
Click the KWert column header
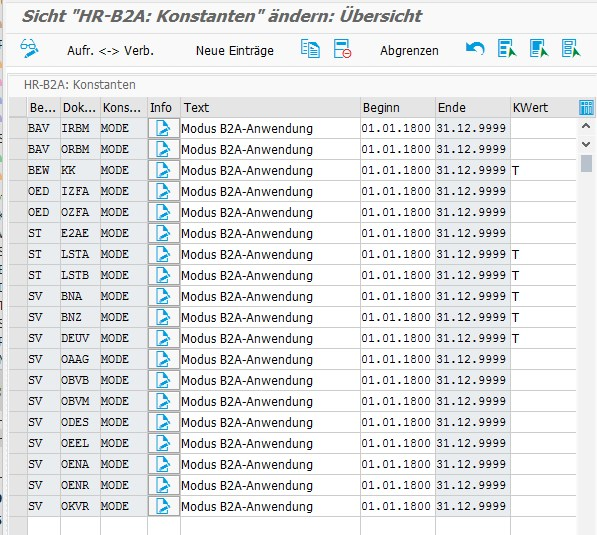point(543,107)
